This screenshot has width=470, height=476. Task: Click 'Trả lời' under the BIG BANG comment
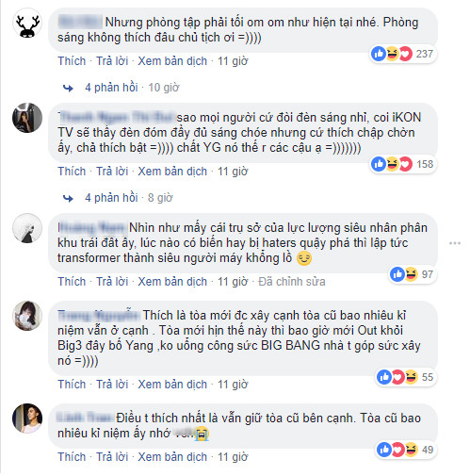[x=112, y=385]
